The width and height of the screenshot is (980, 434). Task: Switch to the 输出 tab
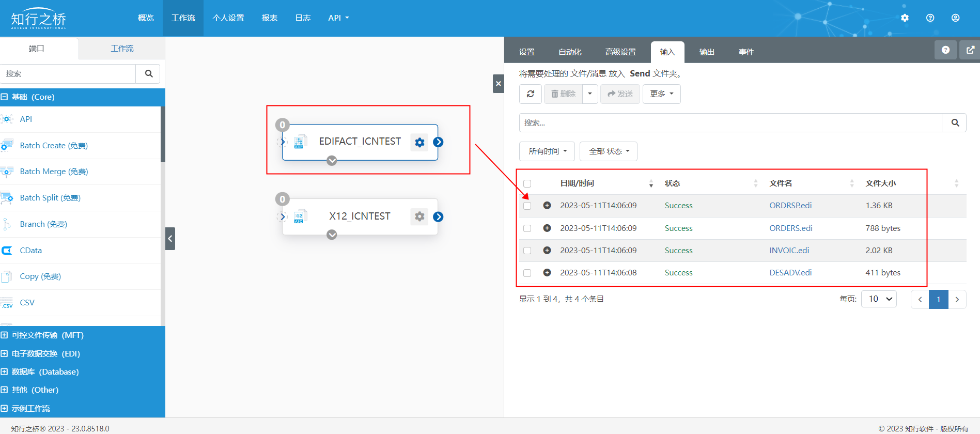pos(707,52)
